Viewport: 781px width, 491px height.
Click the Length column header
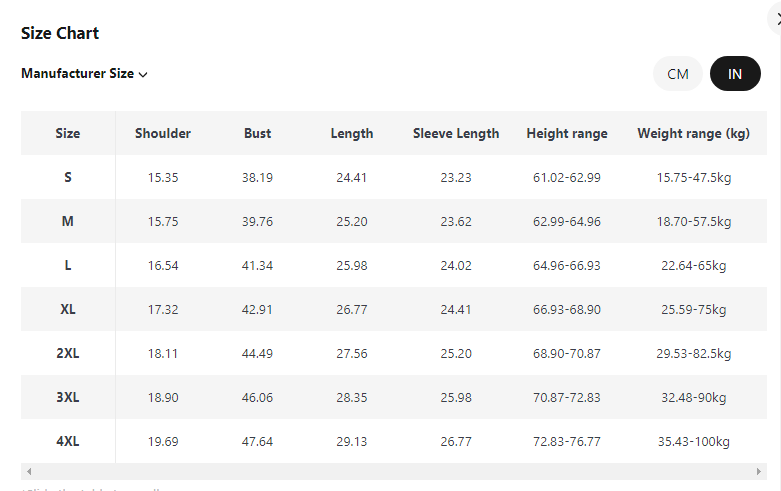[x=352, y=133]
